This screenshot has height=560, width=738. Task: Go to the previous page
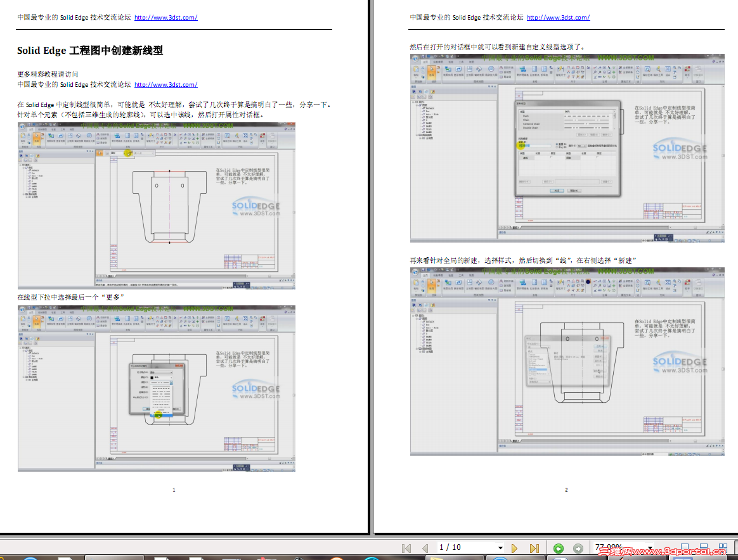[x=425, y=548]
